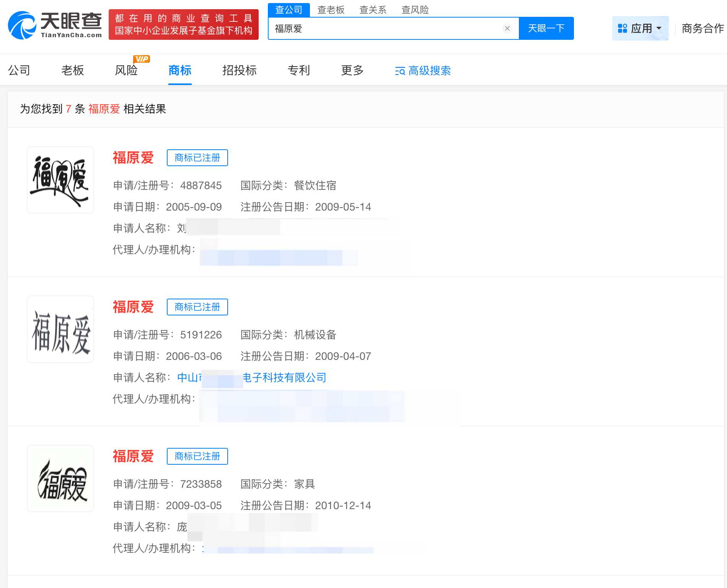Click 商标已注册 badge on first result
727x588 pixels.
(x=197, y=158)
